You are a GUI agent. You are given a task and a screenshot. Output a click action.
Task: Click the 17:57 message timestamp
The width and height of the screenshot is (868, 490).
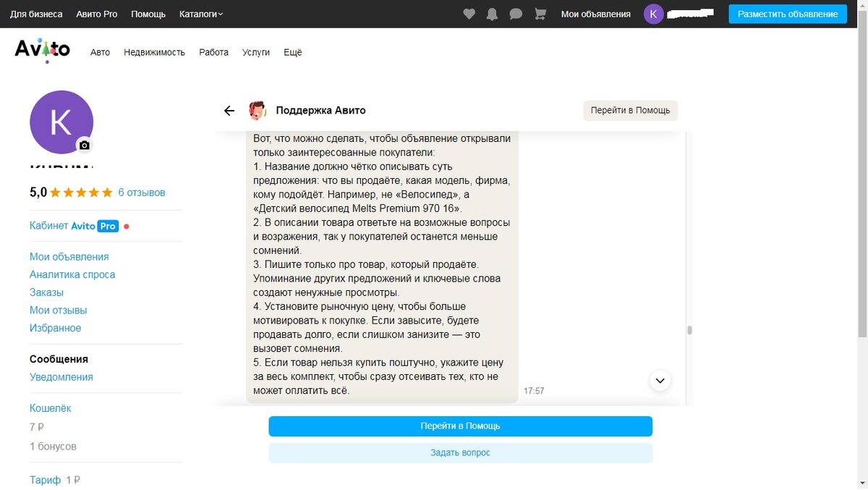pyautogui.click(x=534, y=391)
